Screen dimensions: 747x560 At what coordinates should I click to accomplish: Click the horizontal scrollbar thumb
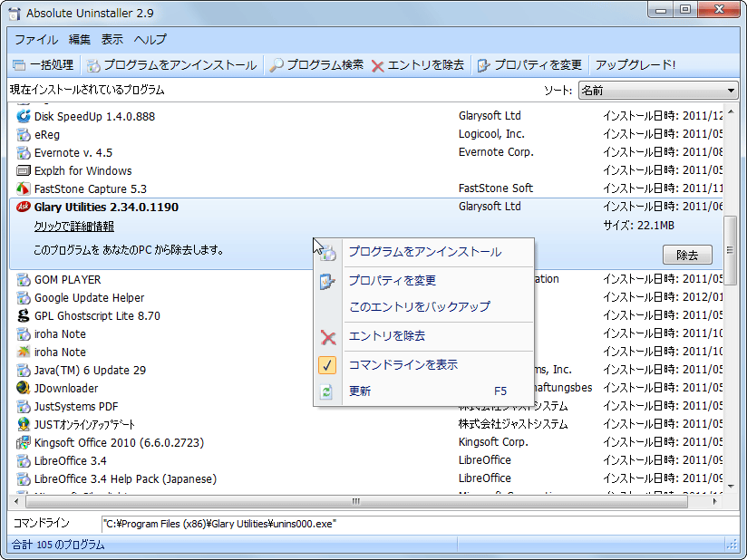[x=356, y=501]
